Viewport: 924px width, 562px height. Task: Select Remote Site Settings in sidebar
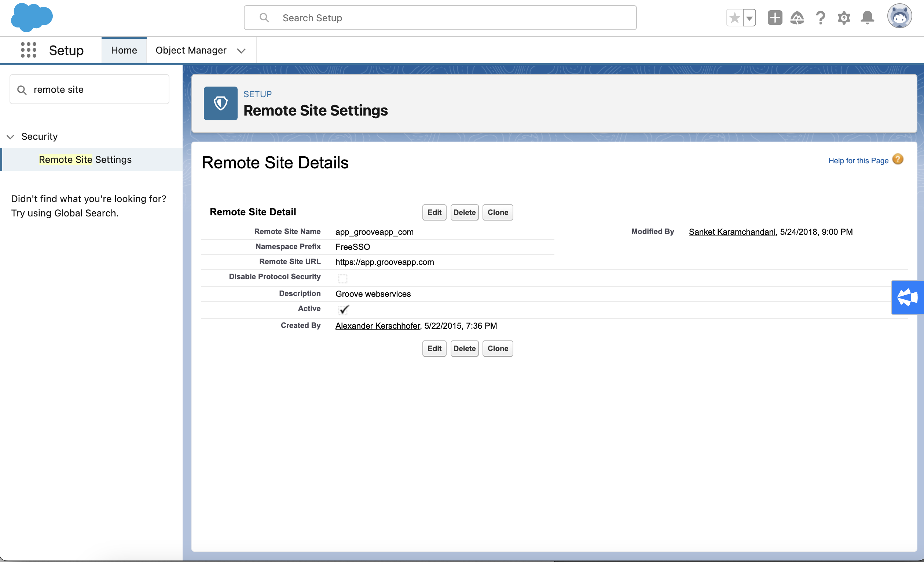click(x=92, y=160)
